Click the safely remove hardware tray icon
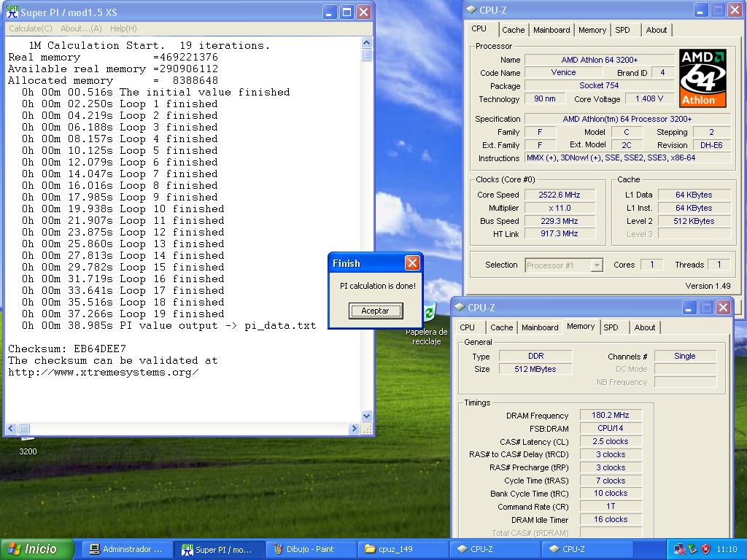747x560 pixels. (693, 549)
